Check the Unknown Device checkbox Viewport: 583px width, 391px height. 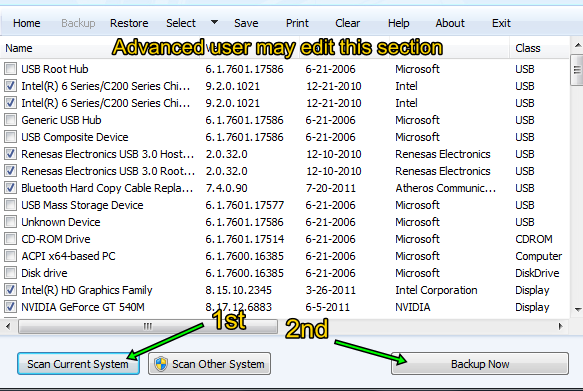tap(10, 222)
